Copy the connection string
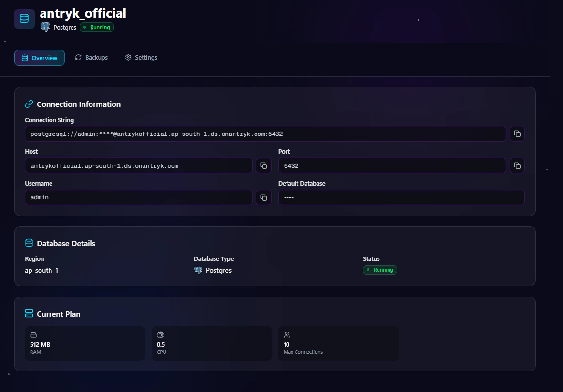Screen dimensions: 563x392 click(517, 134)
